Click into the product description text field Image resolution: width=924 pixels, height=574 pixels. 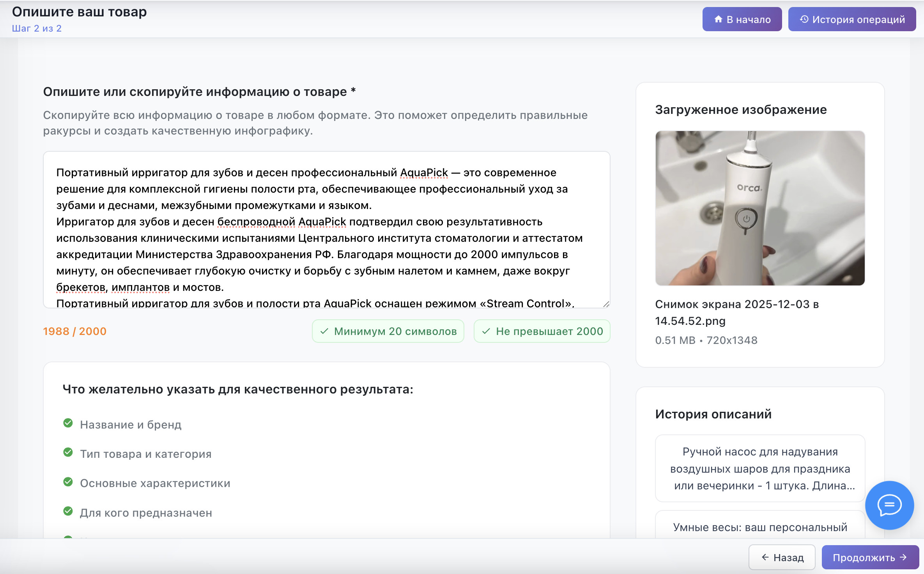click(326, 230)
